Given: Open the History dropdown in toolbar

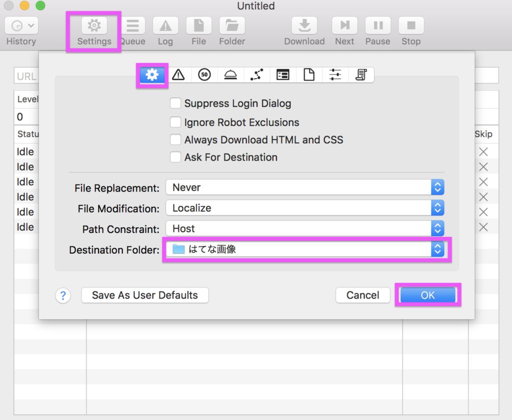Looking at the screenshot, I should (x=21, y=25).
